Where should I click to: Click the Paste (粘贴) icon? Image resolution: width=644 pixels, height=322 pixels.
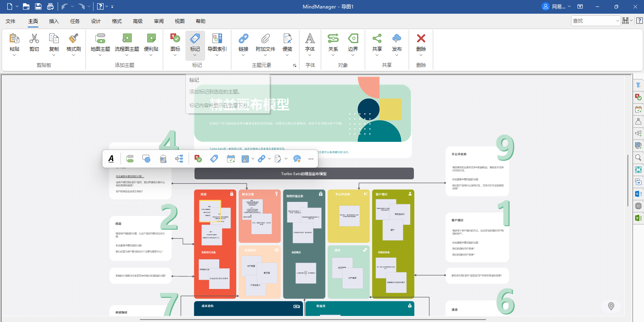(x=15, y=38)
